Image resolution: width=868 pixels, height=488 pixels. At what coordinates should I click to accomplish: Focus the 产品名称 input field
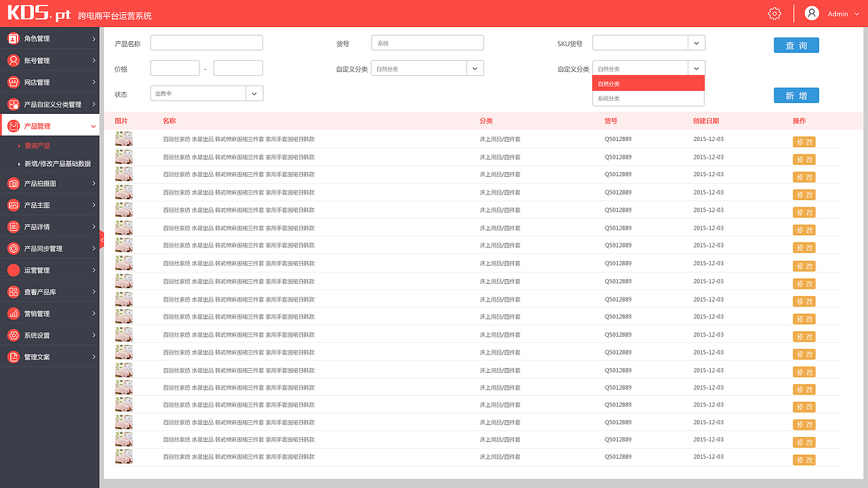click(x=206, y=43)
